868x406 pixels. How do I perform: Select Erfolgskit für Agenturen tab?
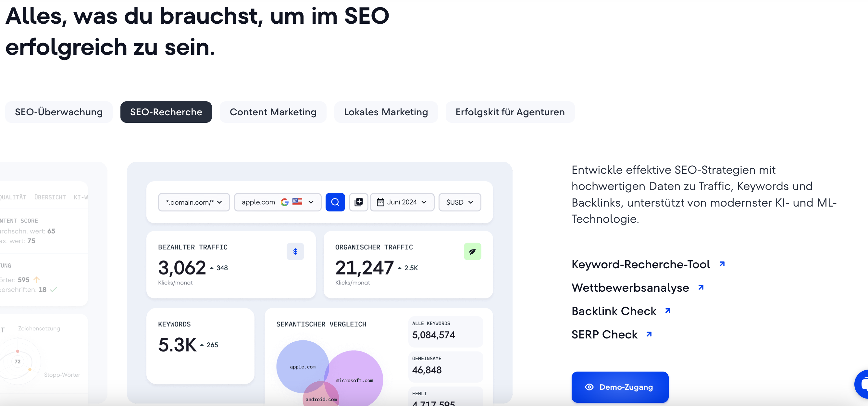(x=510, y=112)
